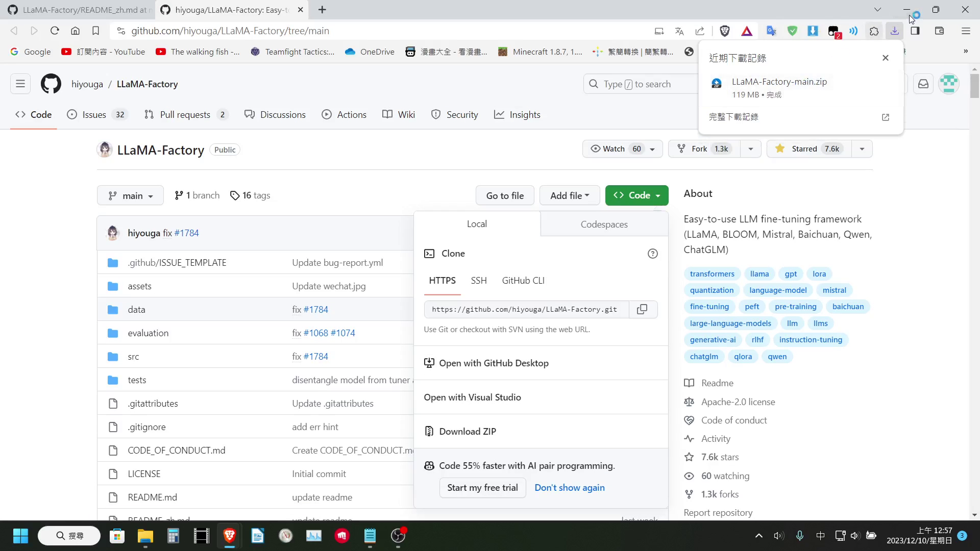Image resolution: width=980 pixels, height=551 pixels.
Task: Open Windows Start menu
Action: [x=20, y=536]
